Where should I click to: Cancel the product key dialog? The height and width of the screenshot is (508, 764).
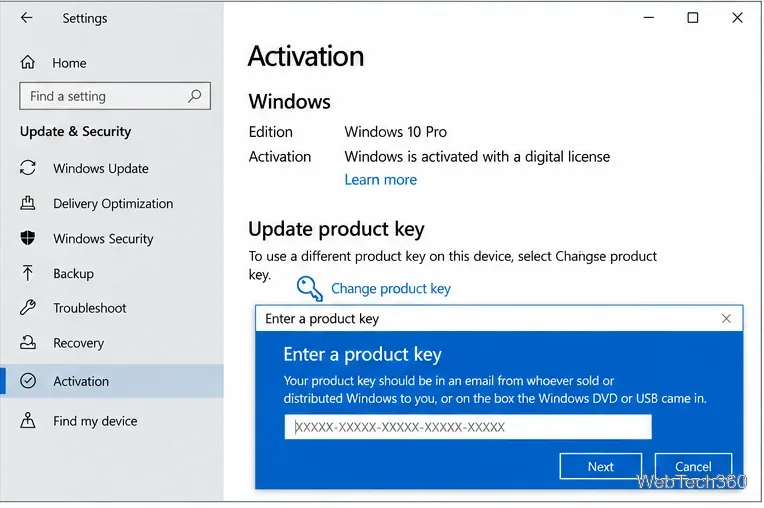[x=693, y=466]
